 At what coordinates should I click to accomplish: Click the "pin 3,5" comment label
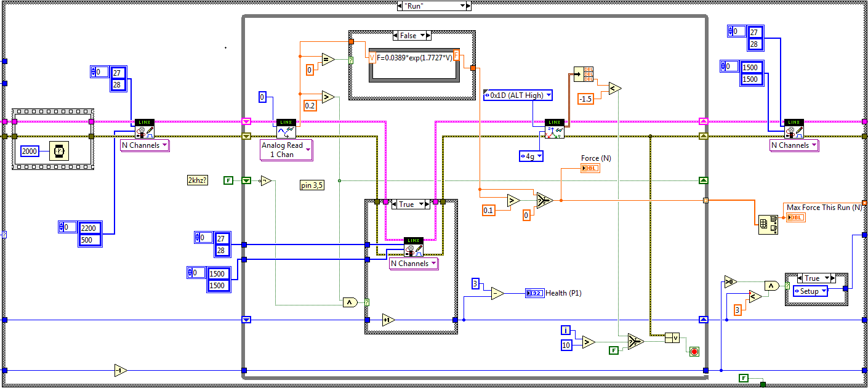point(312,185)
